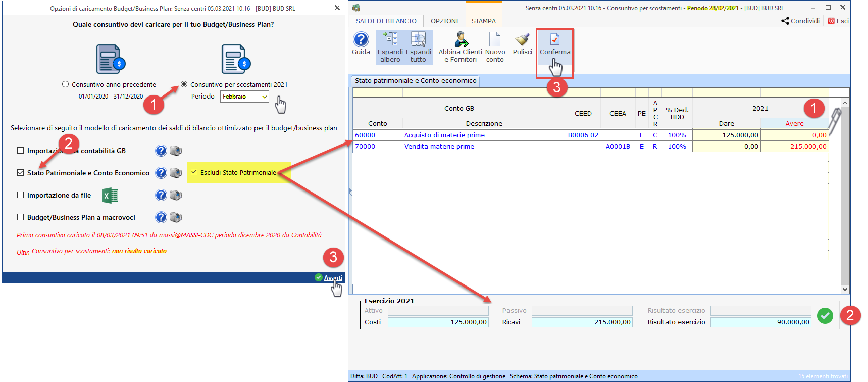Select account 60000 cell

coord(378,135)
